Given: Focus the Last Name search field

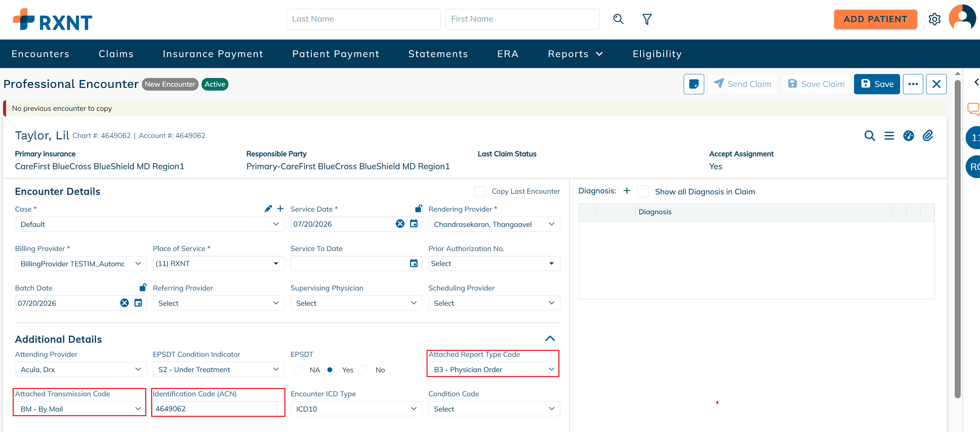Looking at the screenshot, I should (363, 19).
